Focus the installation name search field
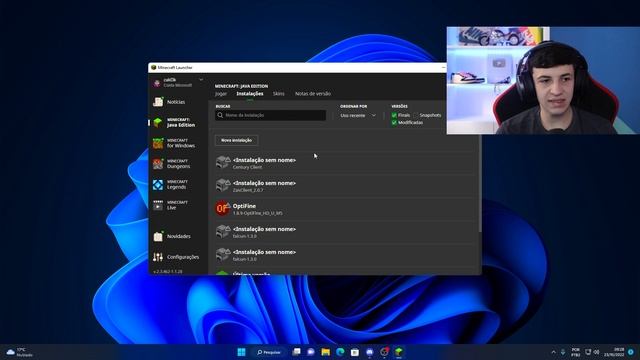The height and width of the screenshot is (360, 640). pyautogui.click(x=271, y=115)
